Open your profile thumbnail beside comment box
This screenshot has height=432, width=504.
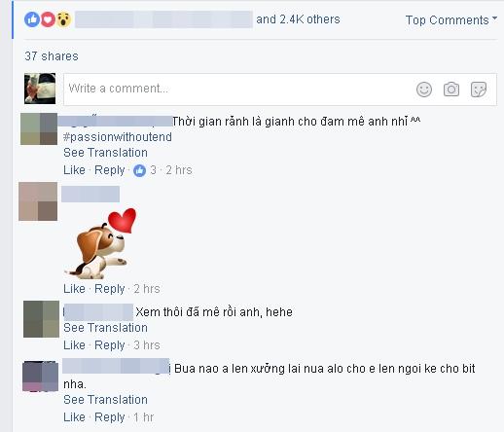pyautogui.click(x=40, y=89)
